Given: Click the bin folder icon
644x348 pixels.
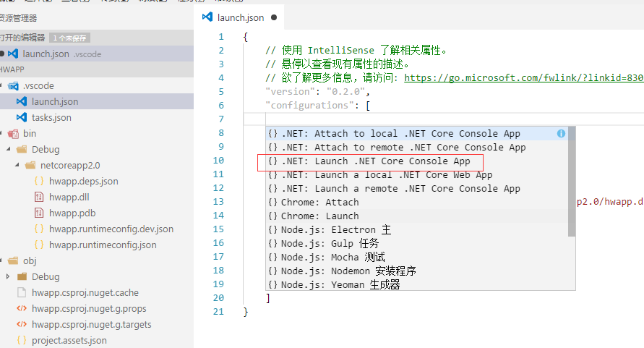Looking at the screenshot, I should (x=13, y=134).
